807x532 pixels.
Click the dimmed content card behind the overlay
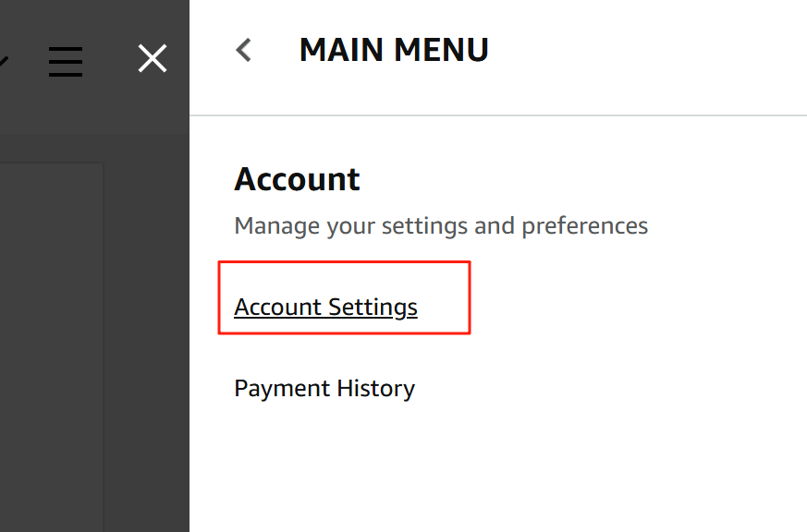51,342
